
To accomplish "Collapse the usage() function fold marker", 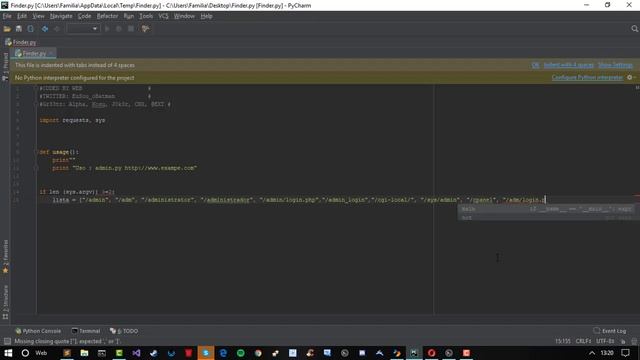I will click(x=36, y=152).
